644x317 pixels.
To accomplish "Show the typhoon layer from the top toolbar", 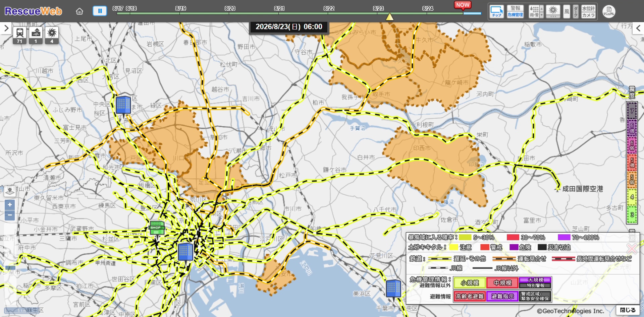I will click(553, 10).
